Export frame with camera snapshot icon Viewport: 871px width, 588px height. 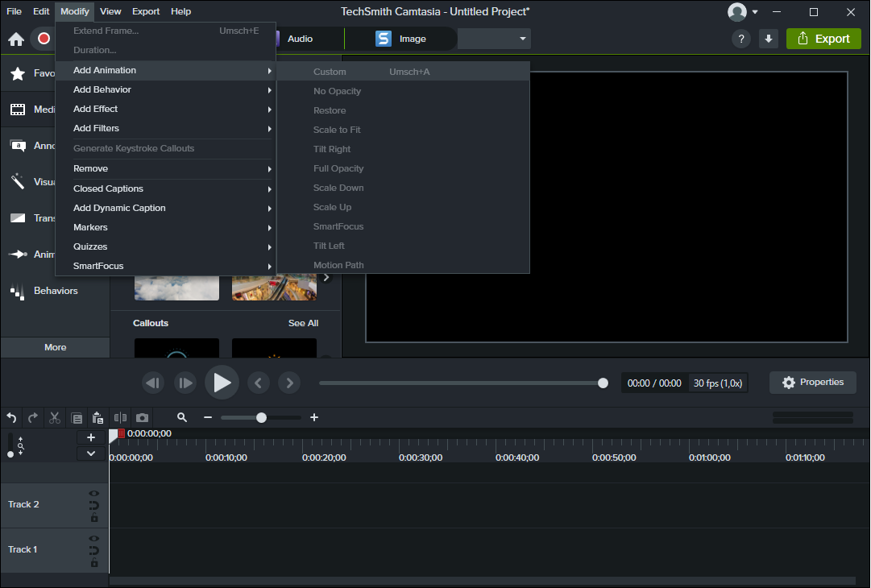point(142,417)
